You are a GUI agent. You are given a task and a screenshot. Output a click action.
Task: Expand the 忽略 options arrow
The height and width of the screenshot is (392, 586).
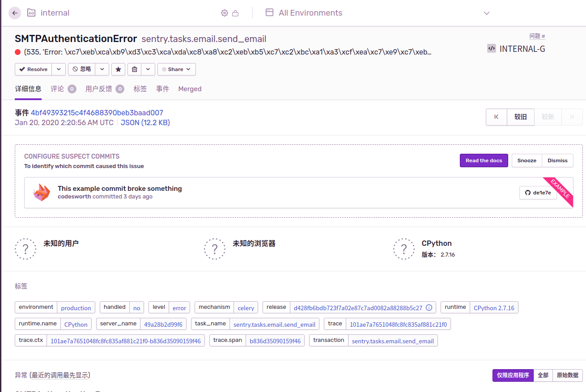pos(102,69)
